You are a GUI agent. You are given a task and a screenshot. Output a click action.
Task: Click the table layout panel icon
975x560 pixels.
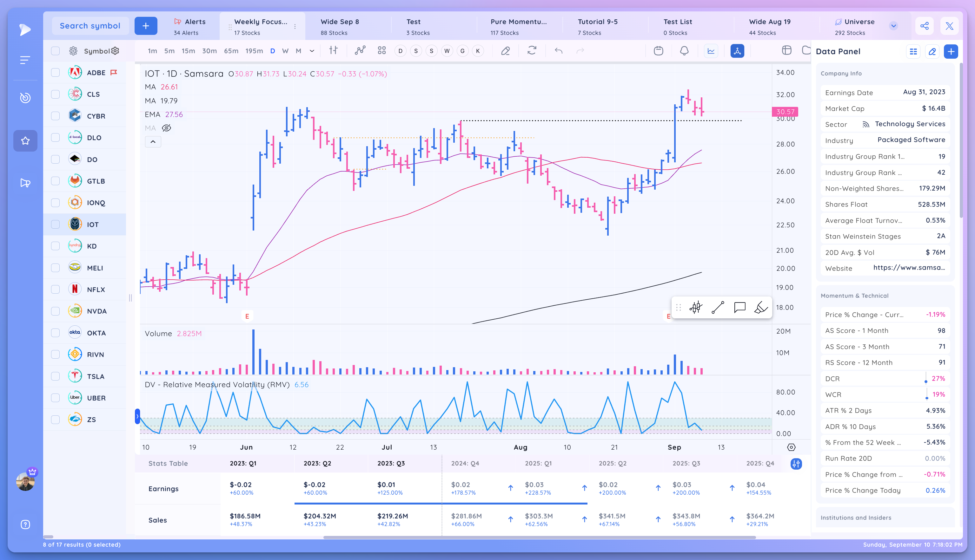click(x=786, y=50)
